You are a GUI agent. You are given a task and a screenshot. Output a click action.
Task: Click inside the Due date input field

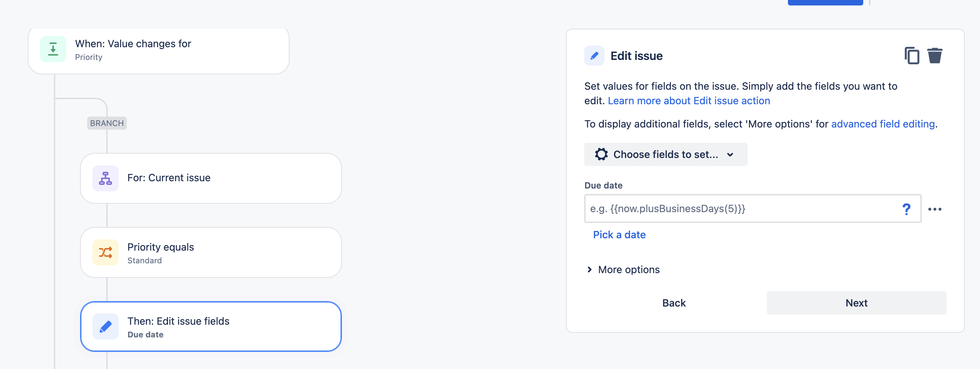point(742,208)
